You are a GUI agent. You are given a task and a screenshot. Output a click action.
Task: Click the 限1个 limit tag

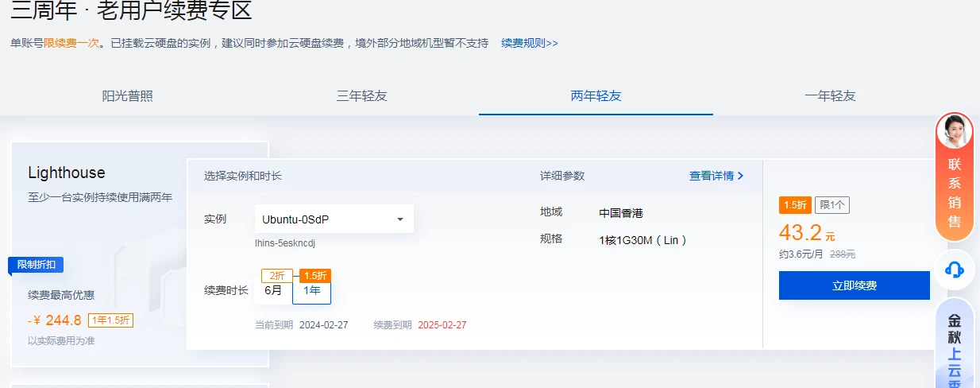[x=832, y=205]
